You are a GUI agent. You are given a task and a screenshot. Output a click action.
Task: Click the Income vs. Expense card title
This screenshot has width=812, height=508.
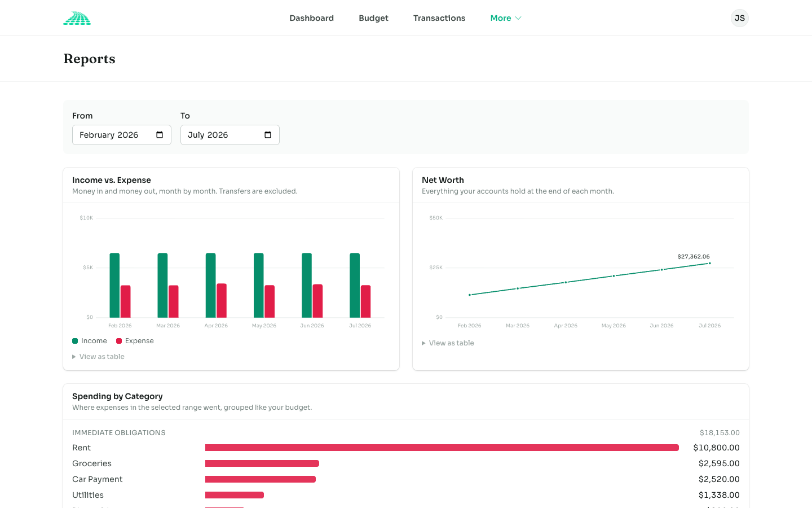112,180
